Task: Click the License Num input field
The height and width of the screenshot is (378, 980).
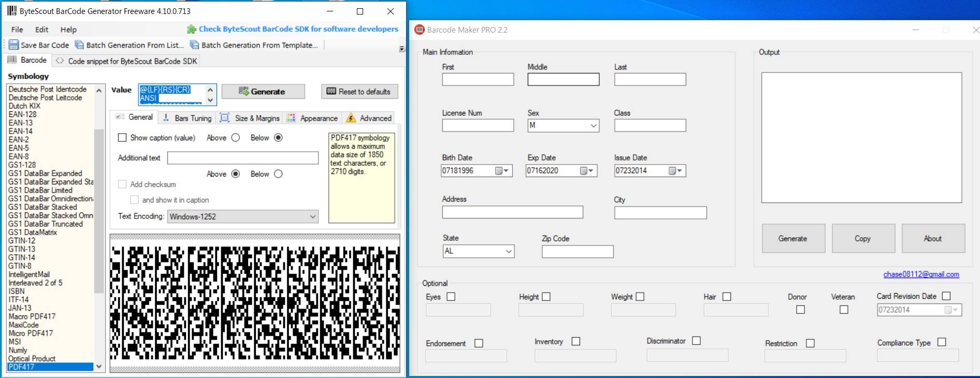Action: click(478, 125)
